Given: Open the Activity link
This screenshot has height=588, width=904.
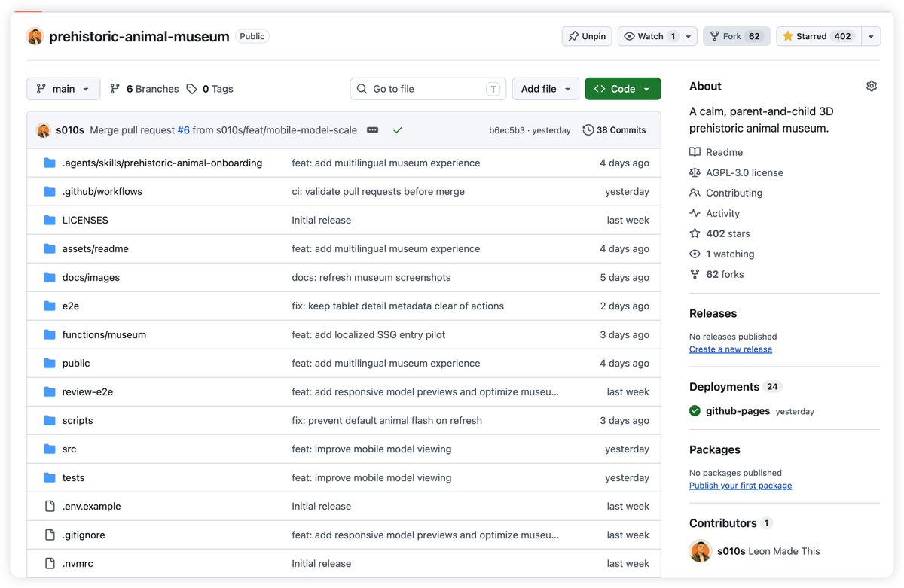Looking at the screenshot, I should point(714,213).
